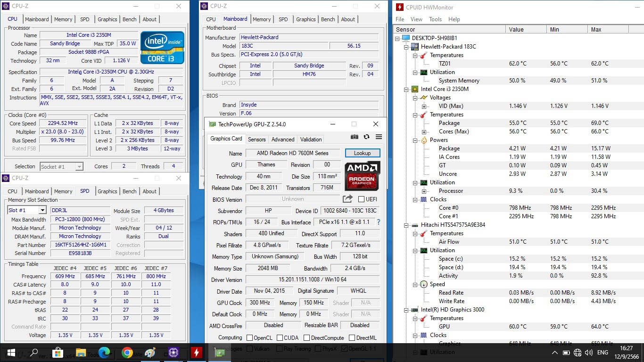Show hidden tray icons chevron

pos(555,353)
